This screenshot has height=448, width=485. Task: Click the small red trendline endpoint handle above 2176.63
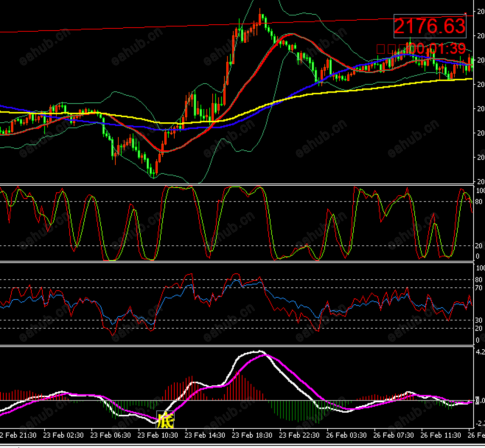[x=466, y=14]
